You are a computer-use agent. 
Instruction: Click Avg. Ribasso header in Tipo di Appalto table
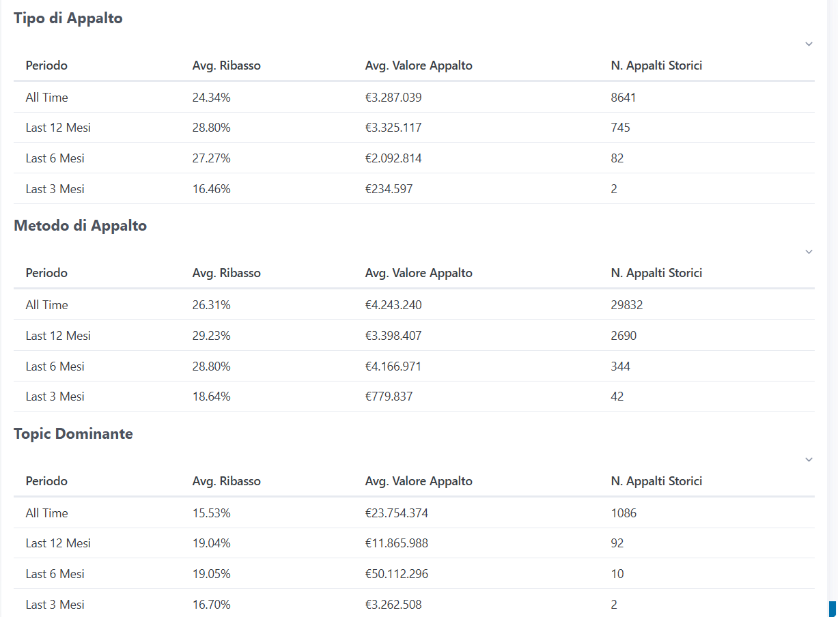point(226,66)
